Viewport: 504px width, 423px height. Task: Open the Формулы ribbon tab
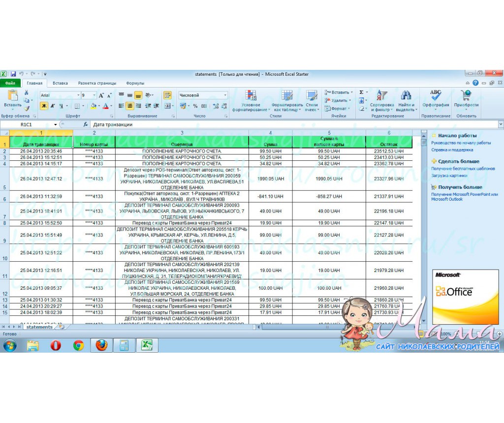coord(135,83)
